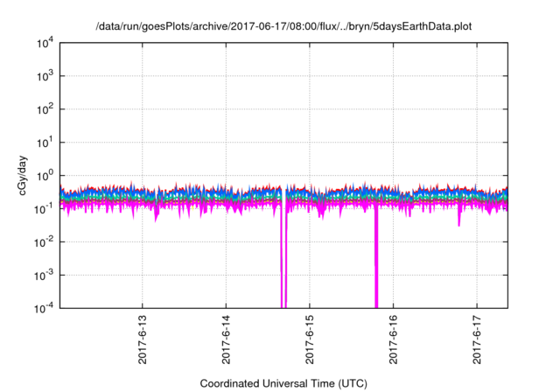Click the 10^4 y-axis tick label
The height and width of the screenshot is (392, 560).
pos(45,43)
